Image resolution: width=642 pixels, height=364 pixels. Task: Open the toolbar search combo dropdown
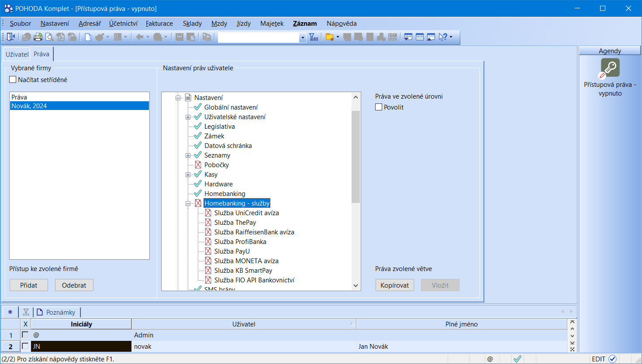[x=303, y=38]
